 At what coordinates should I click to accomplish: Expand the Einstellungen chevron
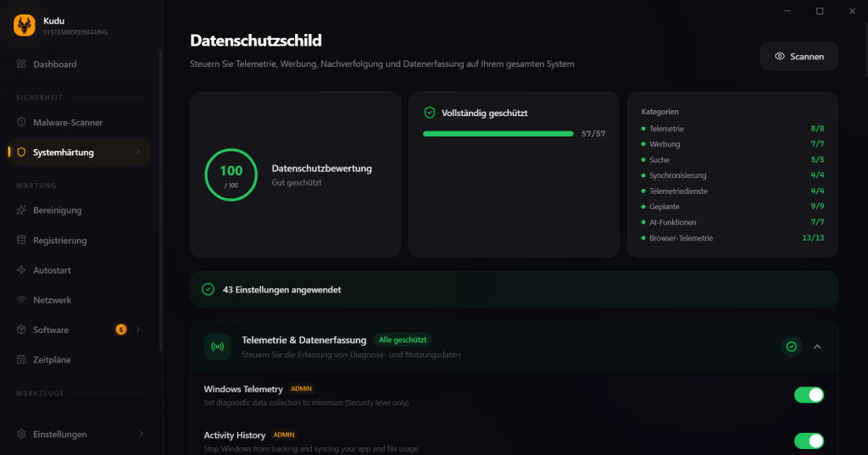click(142, 434)
